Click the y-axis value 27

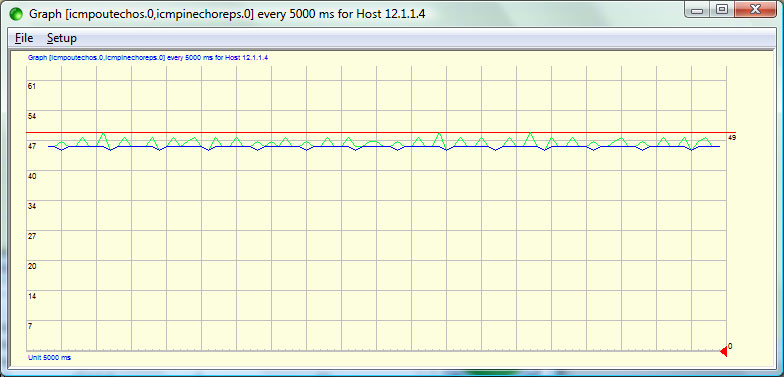pos(32,236)
